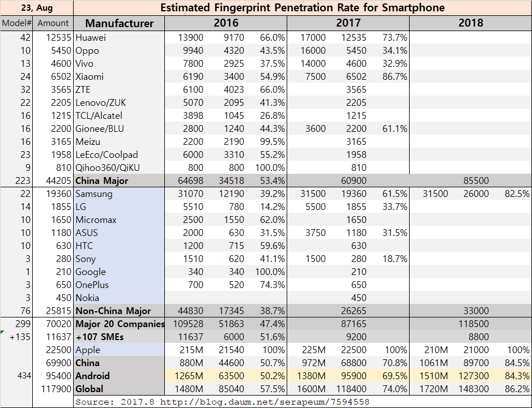Click the 'Micromax' cell

coord(119,220)
